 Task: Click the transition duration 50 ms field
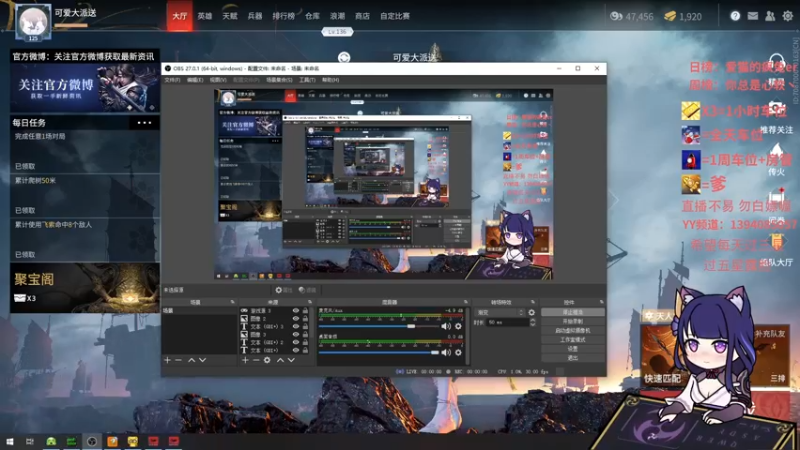click(x=507, y=322)
